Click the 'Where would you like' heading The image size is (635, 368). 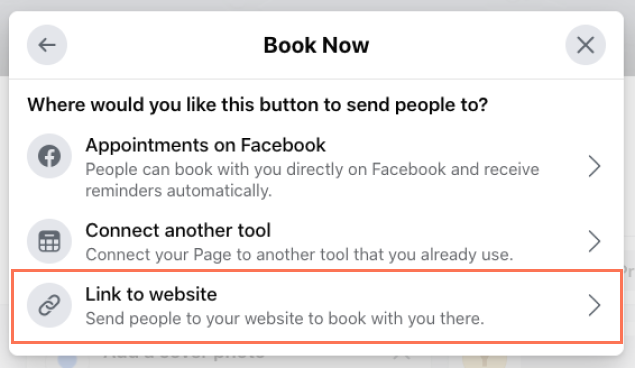[x=258, y=105]
